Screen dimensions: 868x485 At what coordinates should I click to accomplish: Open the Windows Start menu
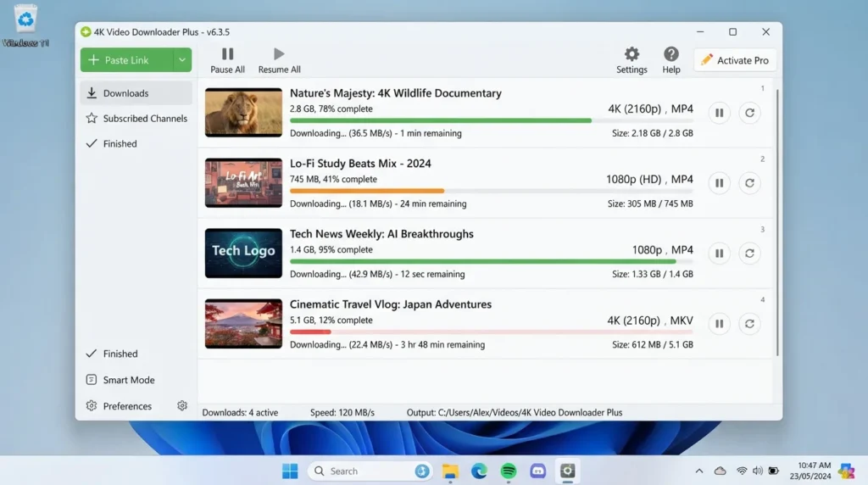(290, 471)
